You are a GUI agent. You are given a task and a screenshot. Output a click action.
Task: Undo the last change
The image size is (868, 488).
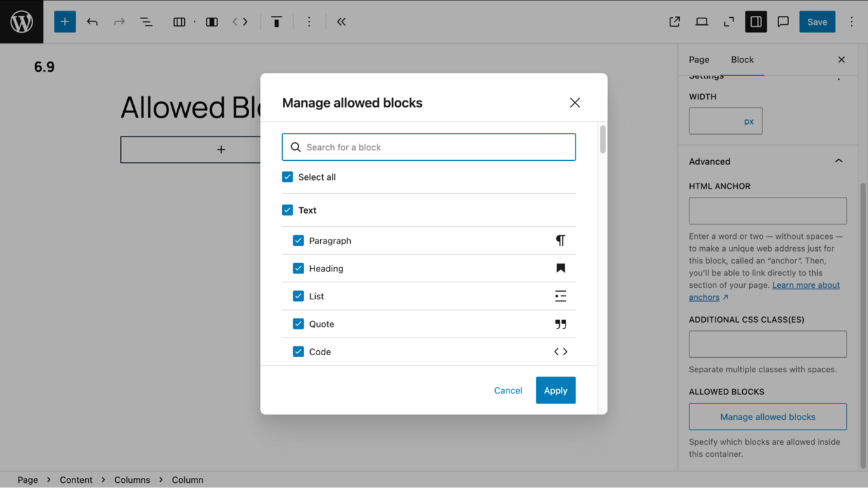(x=92, y=21)
